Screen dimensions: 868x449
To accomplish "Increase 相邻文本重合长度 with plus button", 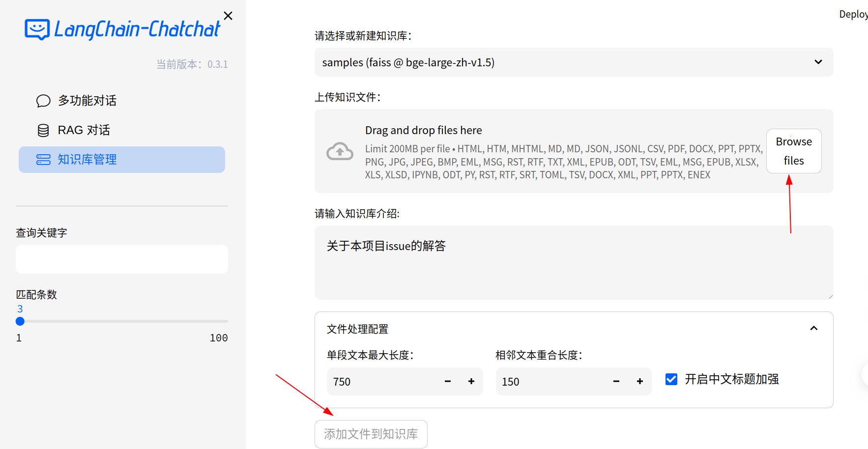I will point(640,382).
